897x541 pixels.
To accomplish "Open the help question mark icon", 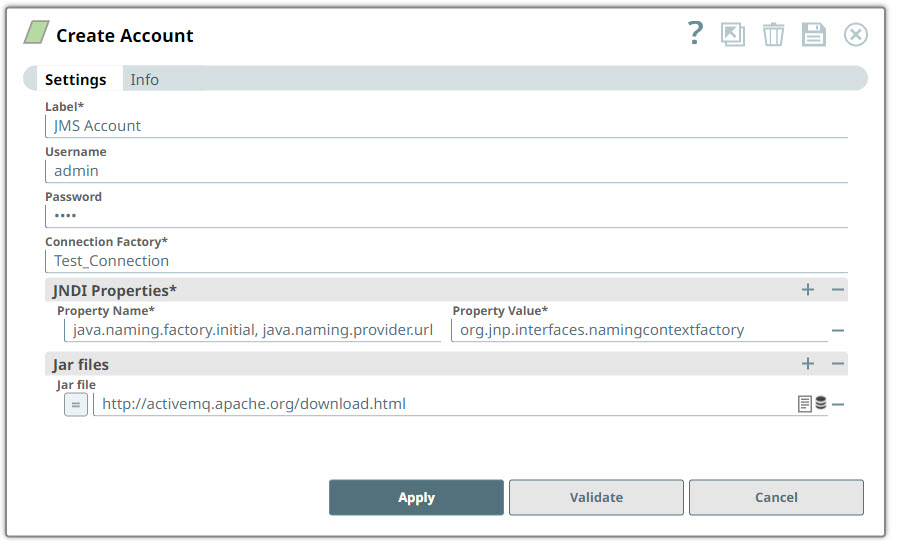I will (695, 33).
